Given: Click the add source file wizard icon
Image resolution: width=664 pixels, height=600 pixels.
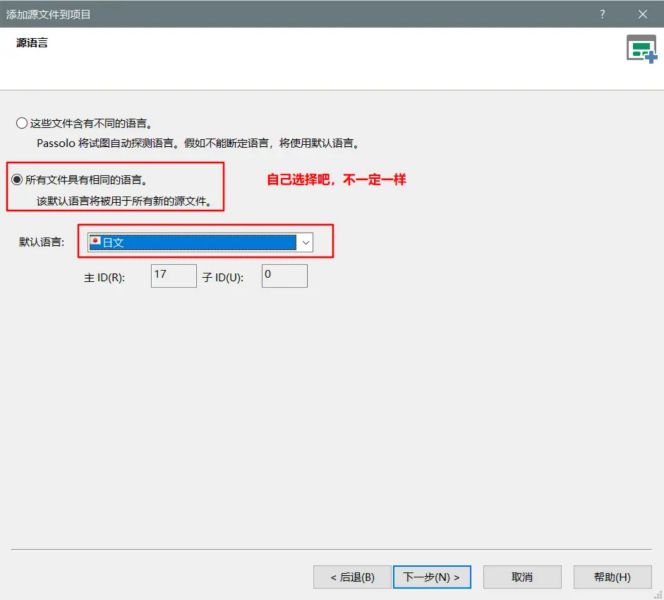Looking at the screenshot, I should pos(641,49).
